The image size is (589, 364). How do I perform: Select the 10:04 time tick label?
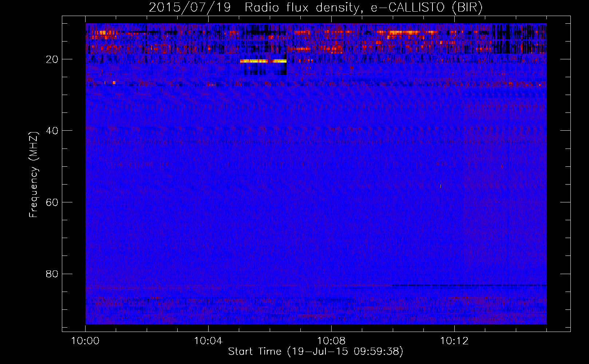pos(208,341)
